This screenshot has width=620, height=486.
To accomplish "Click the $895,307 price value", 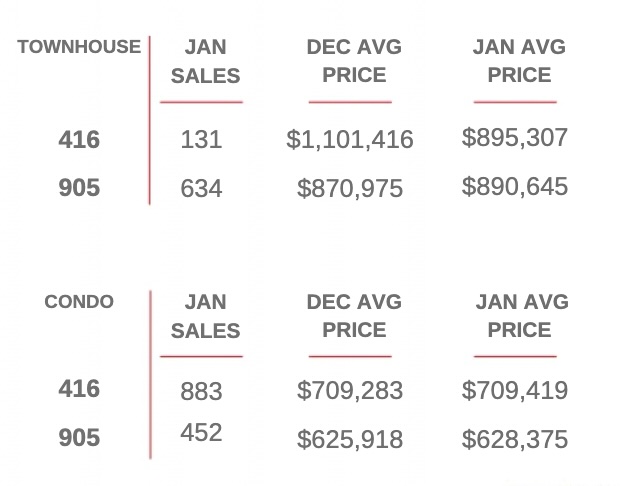I will (x=515, y=138).
